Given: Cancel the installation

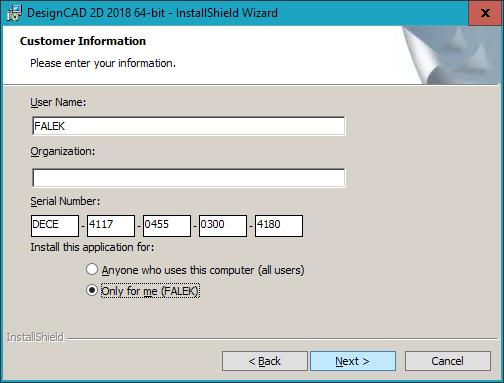Looking at the screenshot, I should click(x=448, y=361).
